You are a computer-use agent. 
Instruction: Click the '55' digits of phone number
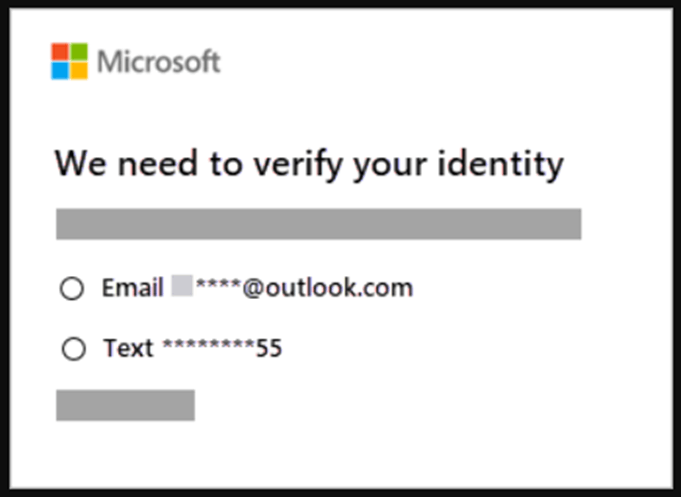pos(269,348)
